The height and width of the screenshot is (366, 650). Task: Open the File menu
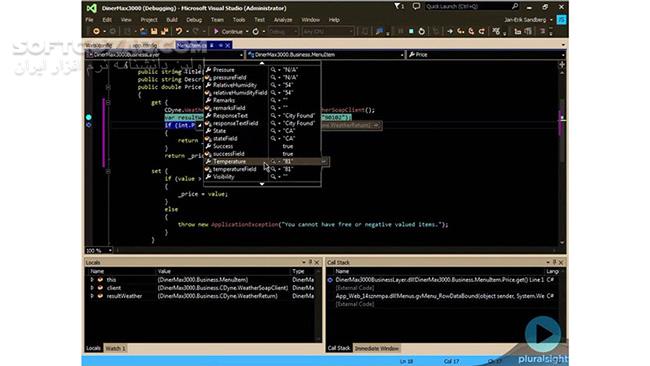(90, 19)
